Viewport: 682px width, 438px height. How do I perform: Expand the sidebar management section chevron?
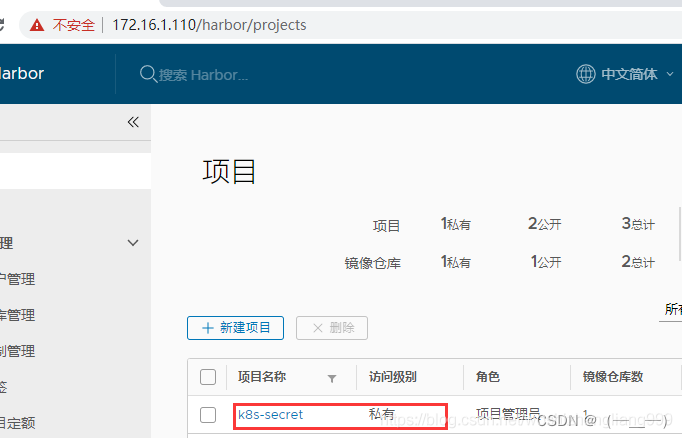(133, 243)
